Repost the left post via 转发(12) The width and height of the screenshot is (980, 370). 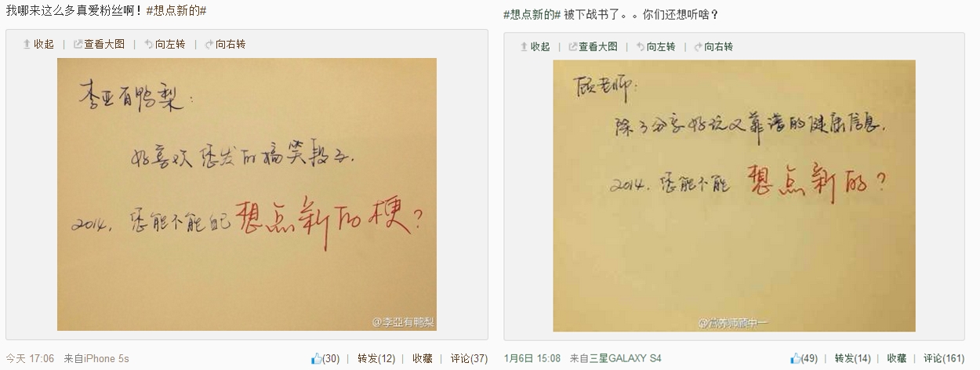(376, 358)
